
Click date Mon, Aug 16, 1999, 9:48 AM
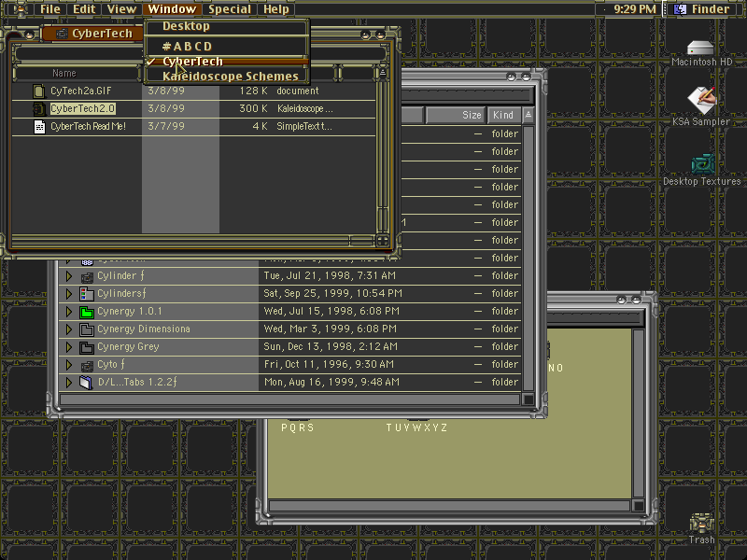tap(331, 382)
